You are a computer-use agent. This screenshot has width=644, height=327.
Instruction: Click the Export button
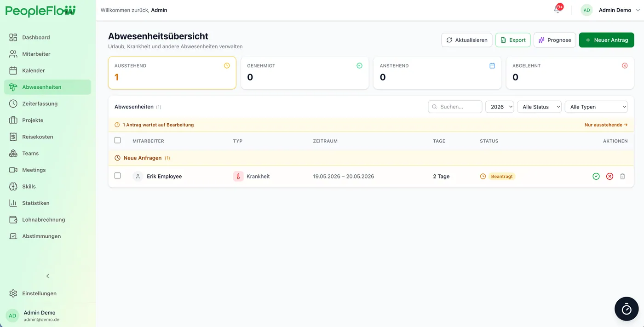(x=513, y=40)
